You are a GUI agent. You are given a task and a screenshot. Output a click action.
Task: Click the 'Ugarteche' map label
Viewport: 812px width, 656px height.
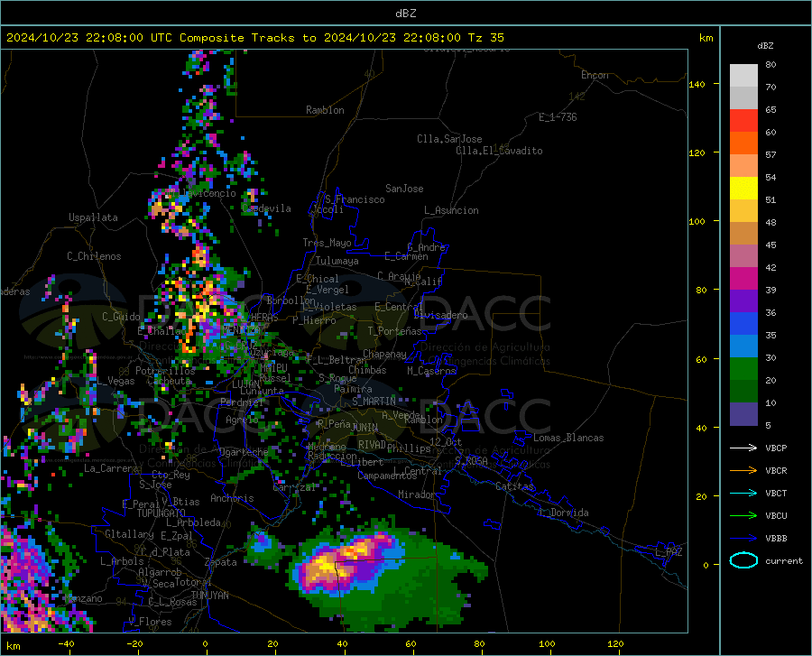pos(244,452)
